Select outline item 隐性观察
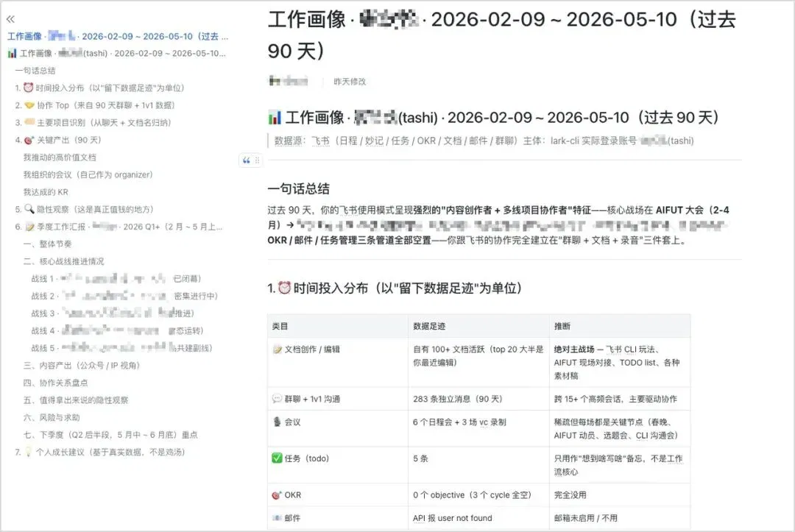The width and height of the screenshot is (795, 532). point(84,209)
